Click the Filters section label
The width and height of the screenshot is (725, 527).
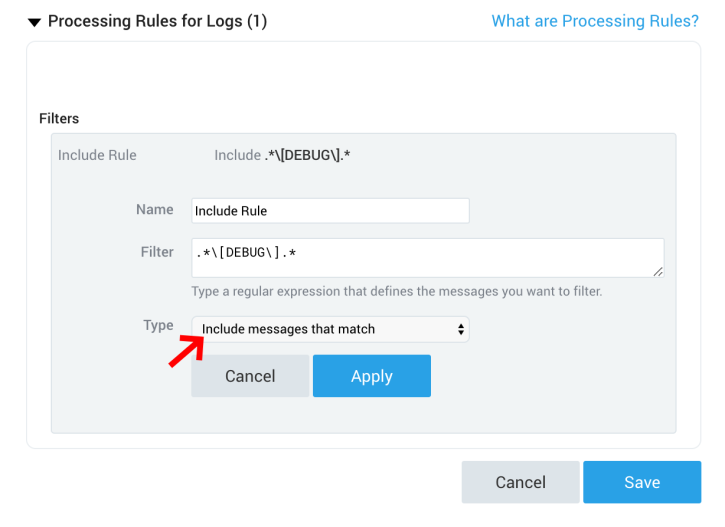(59, 118)
